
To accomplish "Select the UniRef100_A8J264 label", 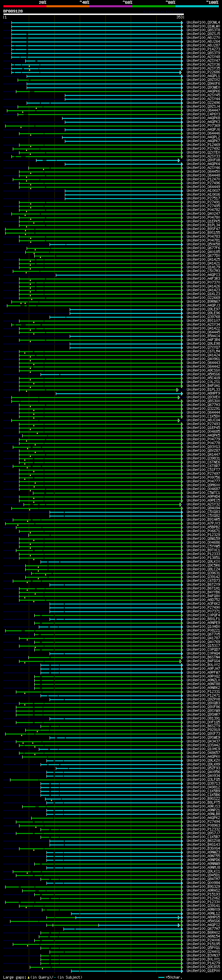I will click(x=203, y=41).
